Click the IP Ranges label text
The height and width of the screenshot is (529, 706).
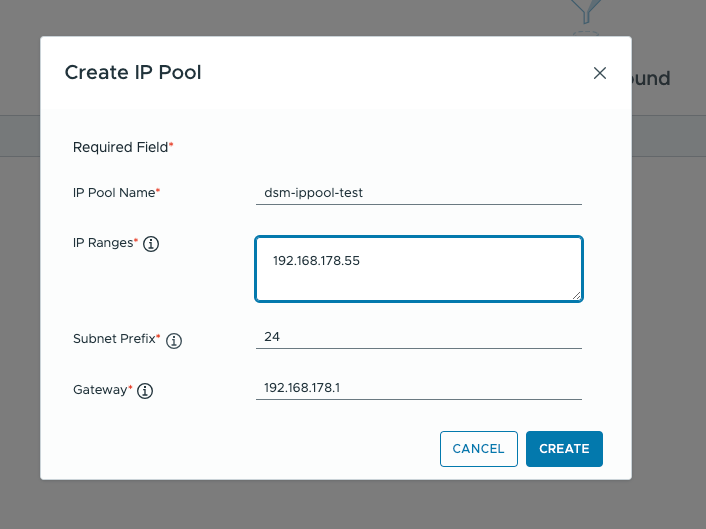click(103, 243)
